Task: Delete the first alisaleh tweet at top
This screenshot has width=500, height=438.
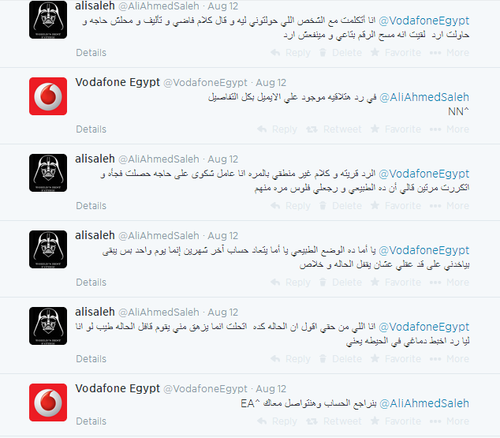Action: tap(340, 53)
